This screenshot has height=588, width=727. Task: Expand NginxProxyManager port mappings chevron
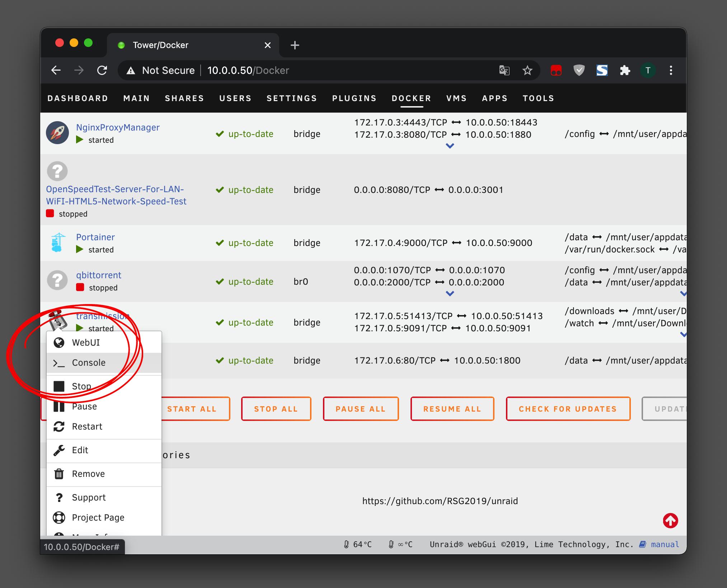tap(450, 146)
